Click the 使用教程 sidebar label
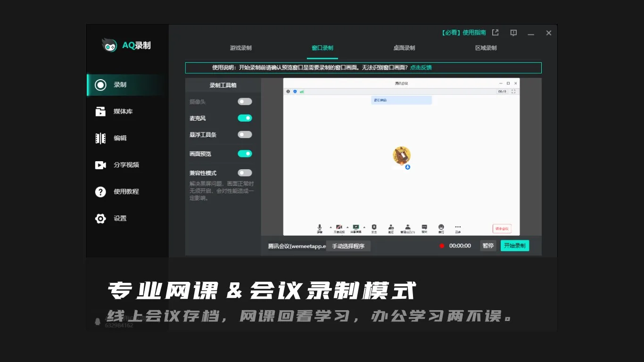 [x=126, y=192]
